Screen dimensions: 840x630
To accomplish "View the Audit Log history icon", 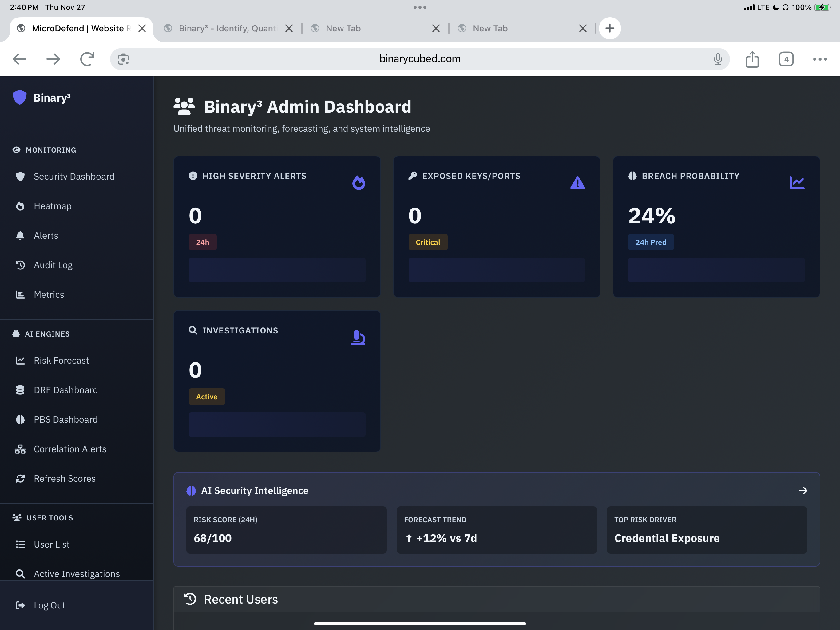I will (x=20, y=265).
